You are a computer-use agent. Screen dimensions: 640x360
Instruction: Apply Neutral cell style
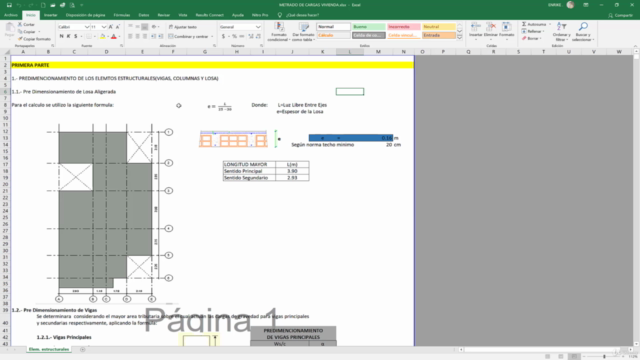[x=439, y=27]
